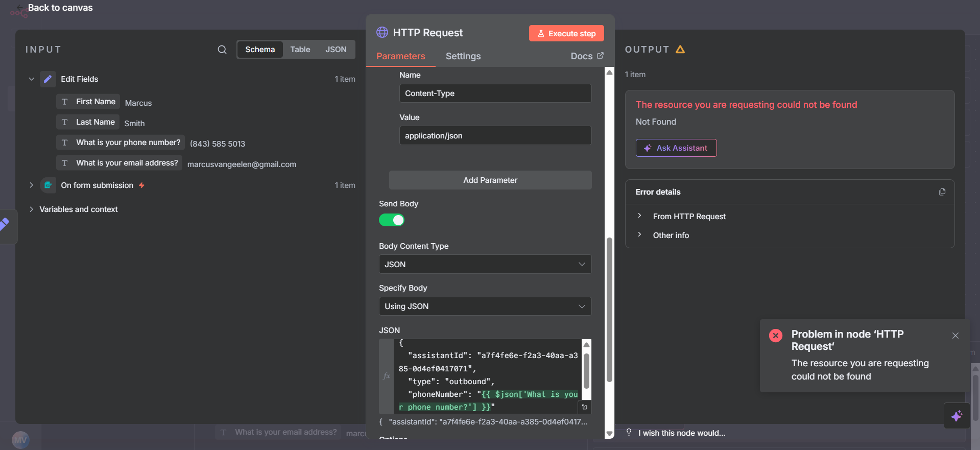
Task: Toggle the Send Body switch off
Action: point(392,220)
